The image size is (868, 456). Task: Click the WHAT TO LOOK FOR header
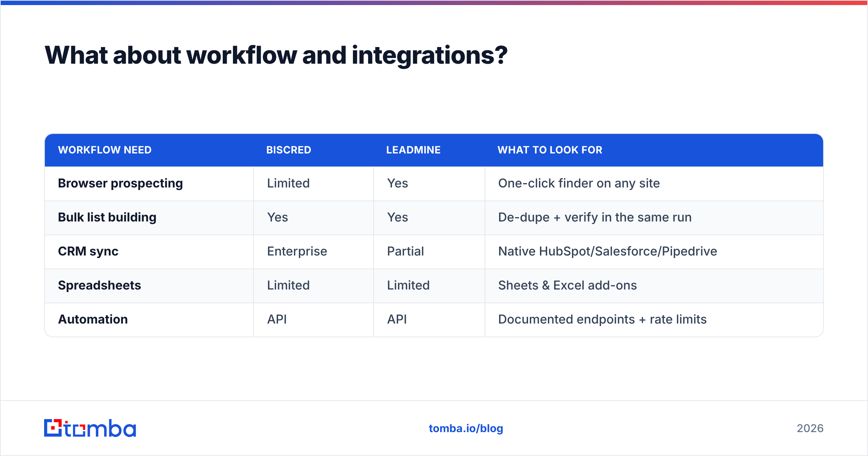[x=550, y=150]
